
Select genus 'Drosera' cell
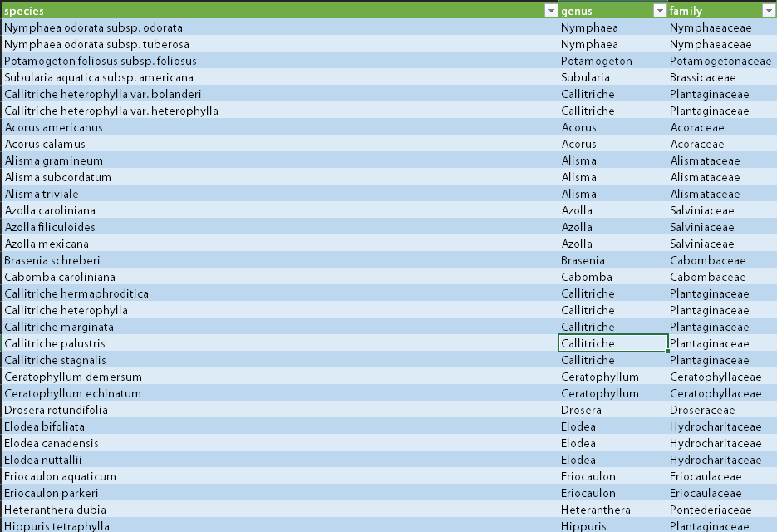(x=613, y=410)
